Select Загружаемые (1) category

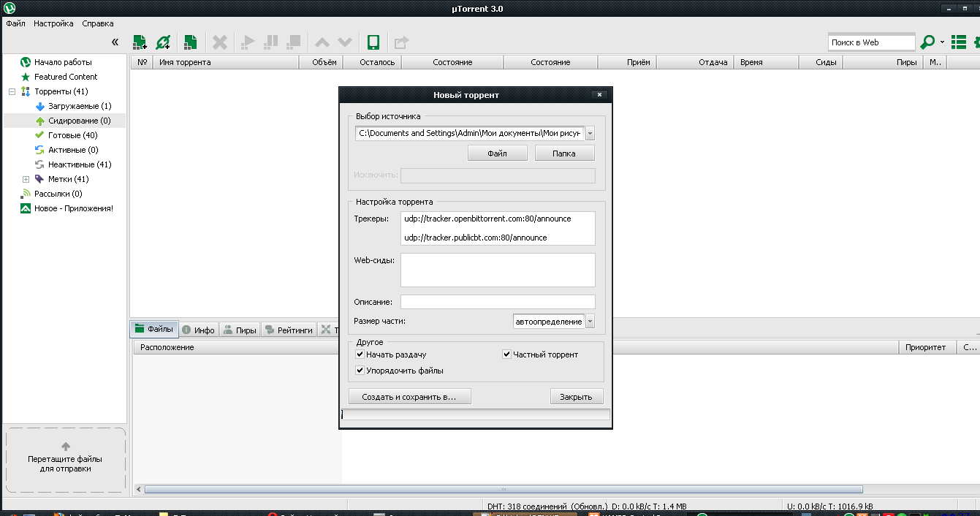click(80, 106)
